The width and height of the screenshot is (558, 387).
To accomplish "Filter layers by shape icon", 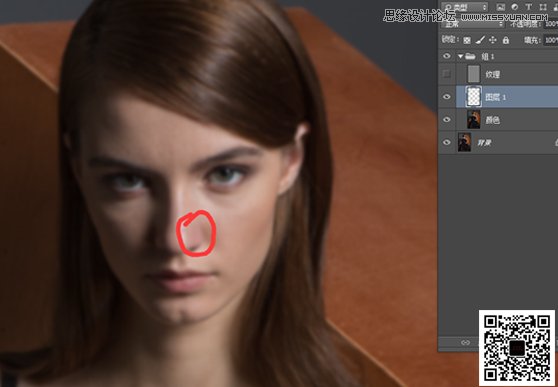I will click(543, 7).
